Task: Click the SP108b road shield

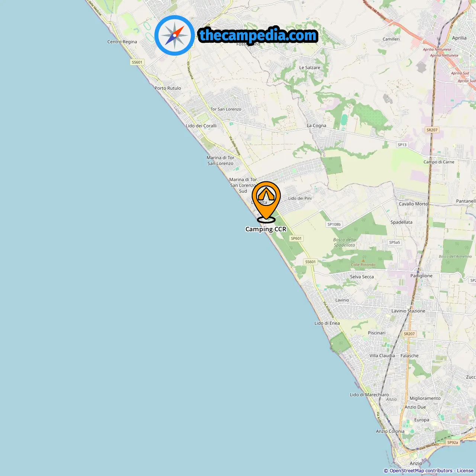Action: pos(334,224)
